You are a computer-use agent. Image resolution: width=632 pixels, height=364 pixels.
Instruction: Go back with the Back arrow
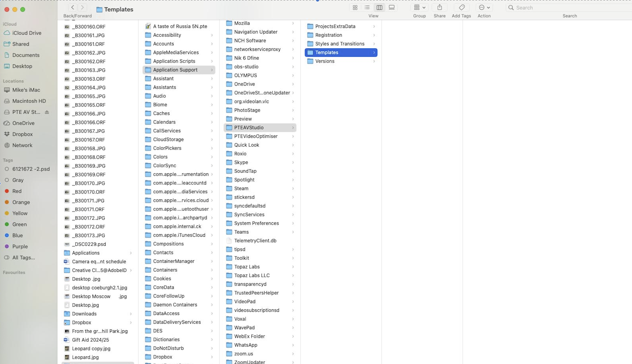73,8
